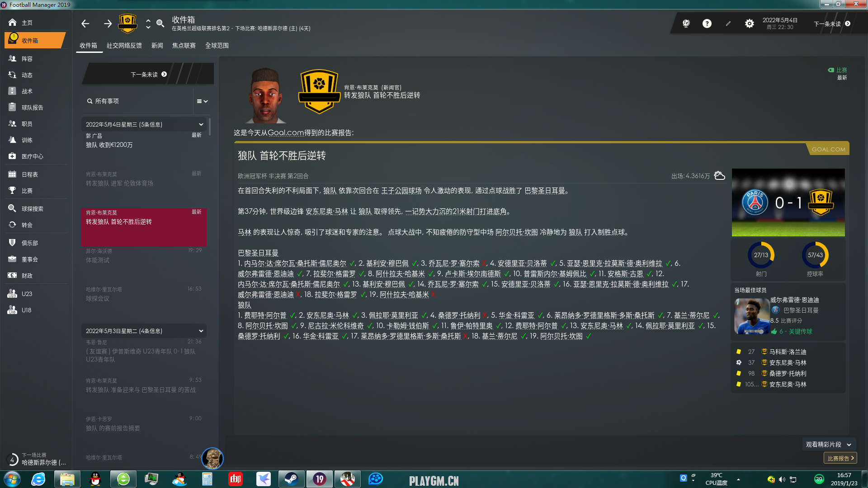868x488 pixels.
Task: Open the 主页 home sidebar item
Action: click(x=36, y=23)
